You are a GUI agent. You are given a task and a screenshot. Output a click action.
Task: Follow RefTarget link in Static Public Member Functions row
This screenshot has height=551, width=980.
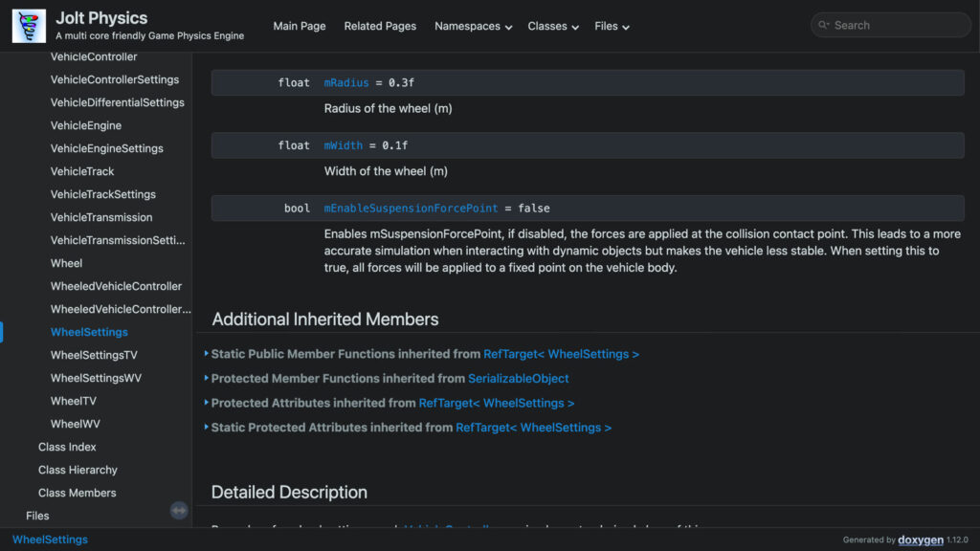(x=561, y=354)
